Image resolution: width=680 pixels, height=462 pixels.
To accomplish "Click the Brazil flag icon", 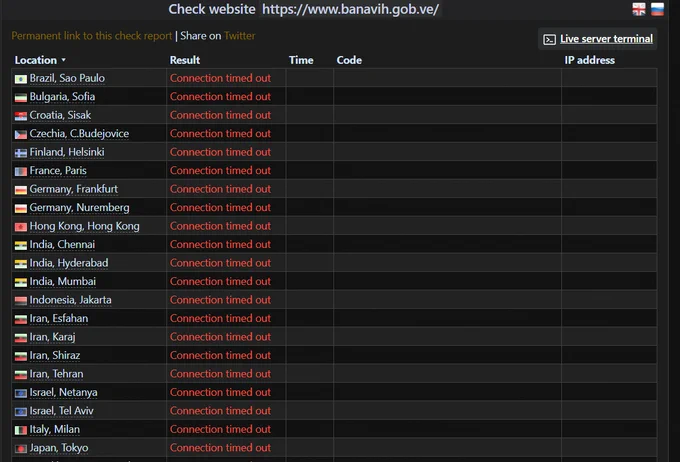I will click(21, 79).
